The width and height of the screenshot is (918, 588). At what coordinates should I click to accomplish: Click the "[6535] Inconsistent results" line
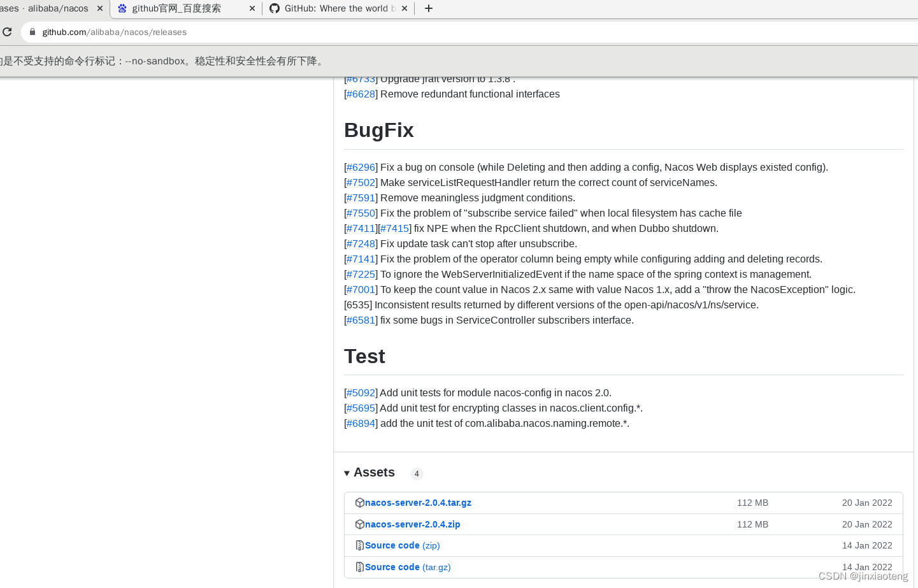click(x=551, y=305)
